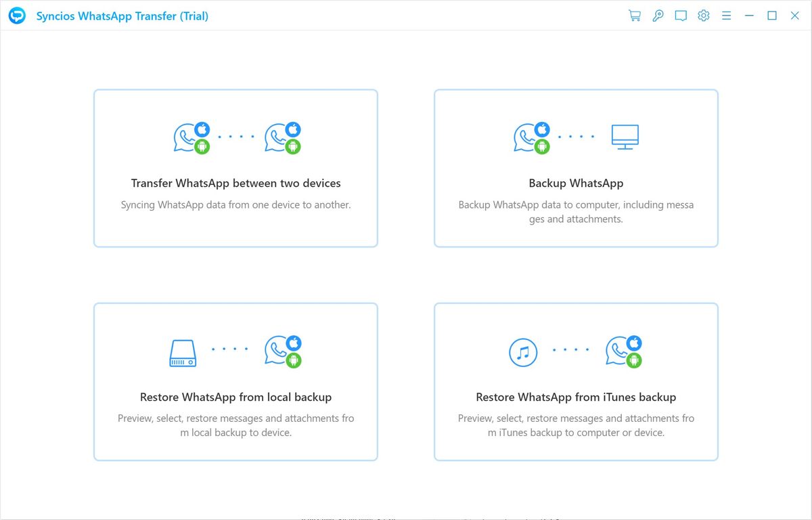This screenshot has width=812, height=520.
Task: Click WhatsApp icon in iTunes backup card
Action: [624, 351]
